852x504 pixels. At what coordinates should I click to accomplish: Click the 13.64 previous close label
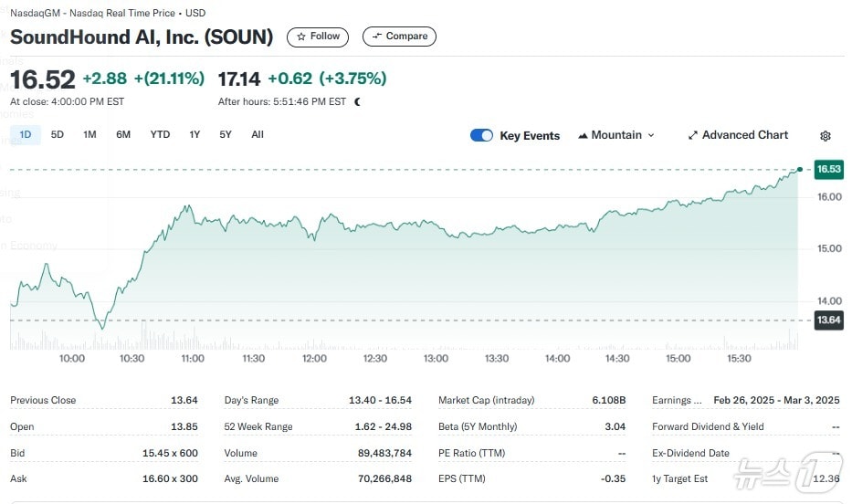[828, 320]
